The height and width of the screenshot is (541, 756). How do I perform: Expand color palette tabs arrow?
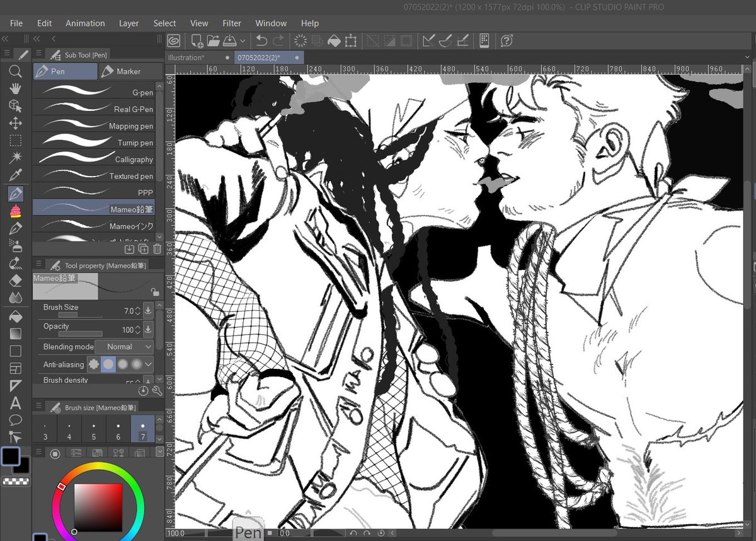pyautogui.click(x=159, y=452)
